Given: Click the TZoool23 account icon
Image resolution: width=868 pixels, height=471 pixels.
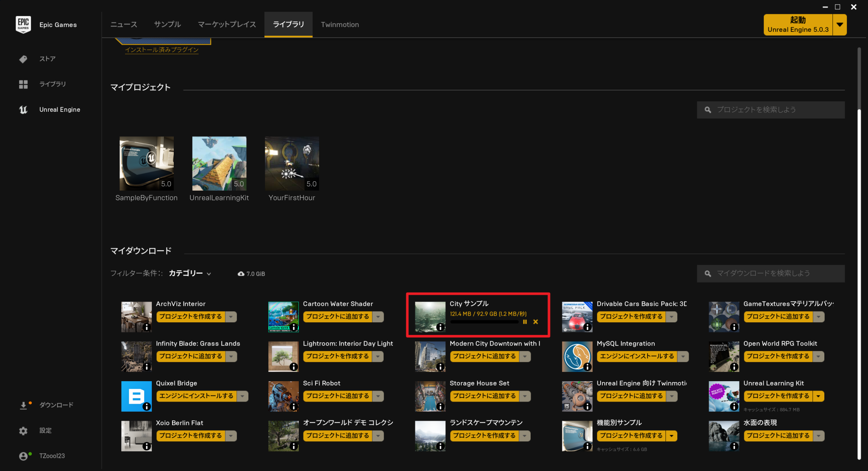Looking at the screenshot, I should tap(23, 456).
